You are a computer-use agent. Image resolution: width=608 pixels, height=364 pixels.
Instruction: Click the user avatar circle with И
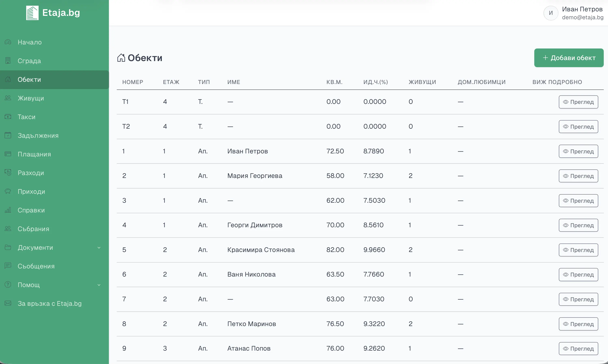pyautogui.click(x=551, y=13)
